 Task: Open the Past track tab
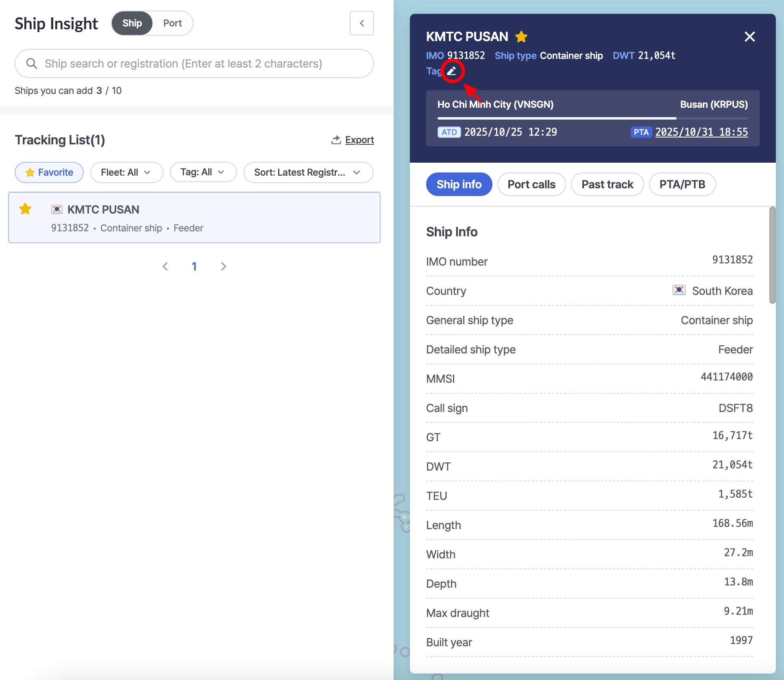tap(607, 184)
